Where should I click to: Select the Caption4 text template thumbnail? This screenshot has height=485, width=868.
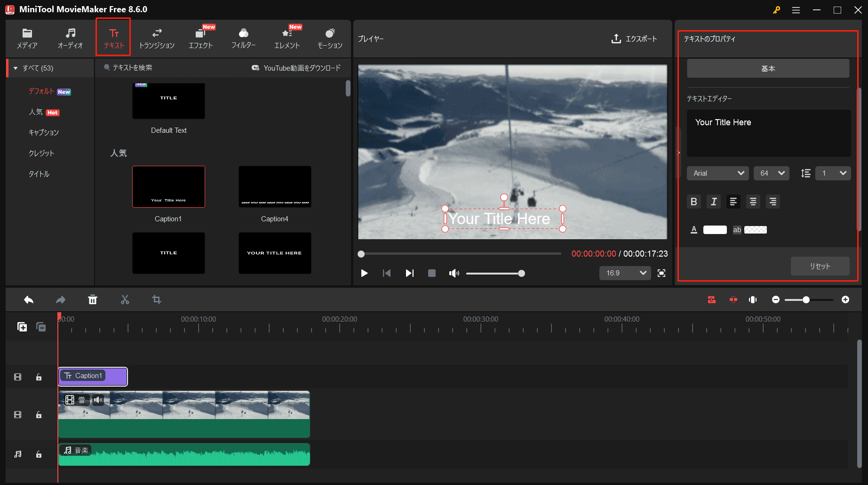tap(275, 187)
